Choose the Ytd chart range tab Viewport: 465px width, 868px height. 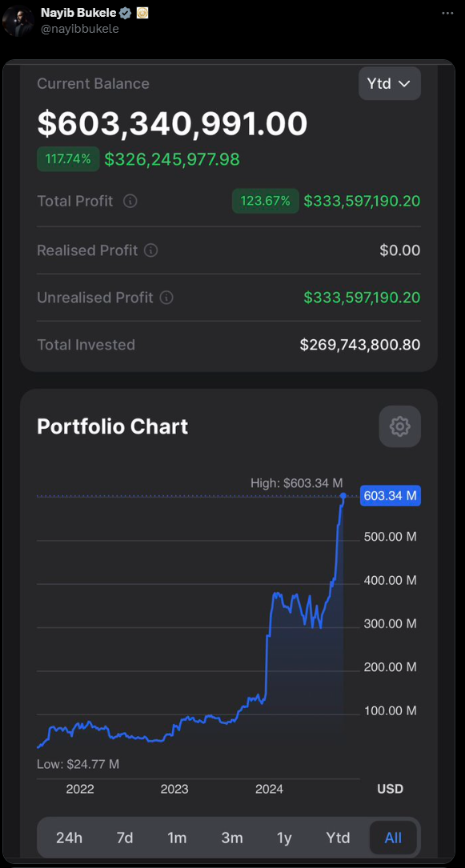[338, 838]
